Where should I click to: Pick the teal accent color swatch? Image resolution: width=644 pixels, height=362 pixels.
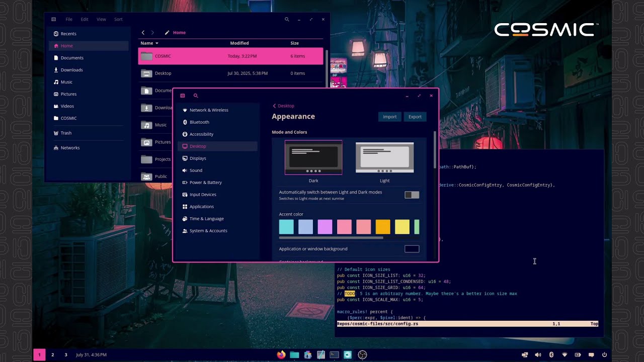coord(286,227)
